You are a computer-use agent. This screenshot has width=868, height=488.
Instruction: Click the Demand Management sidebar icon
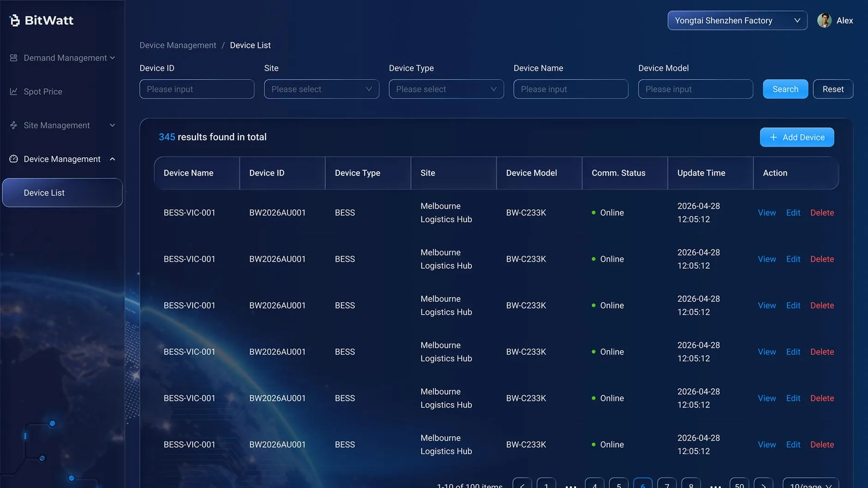point(13,58)
